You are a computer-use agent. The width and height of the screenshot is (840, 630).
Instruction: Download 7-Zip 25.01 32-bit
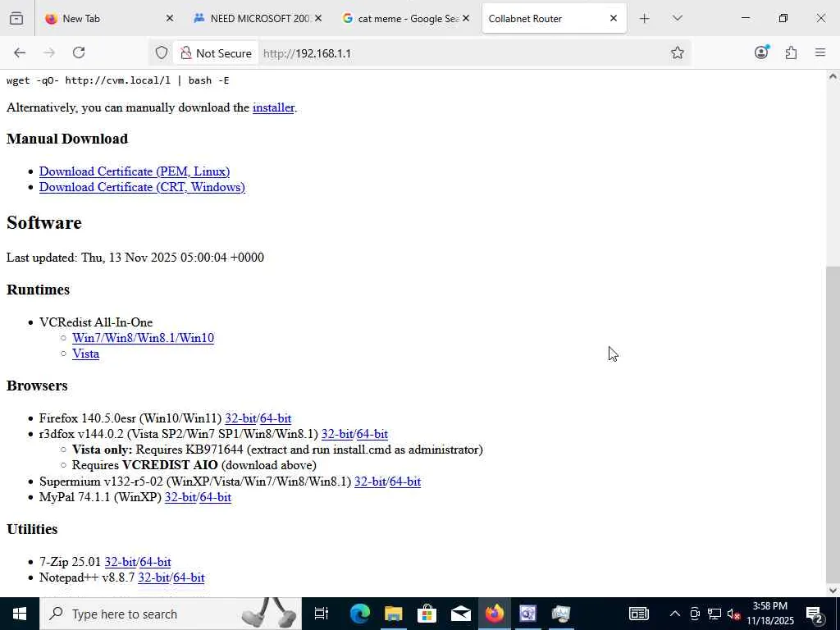point(120,562)
